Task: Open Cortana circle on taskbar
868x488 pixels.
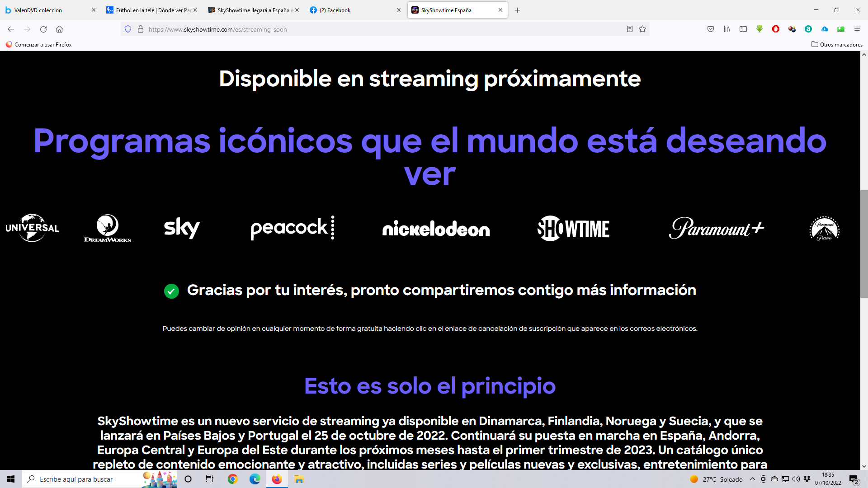Action: pos(188,479)
